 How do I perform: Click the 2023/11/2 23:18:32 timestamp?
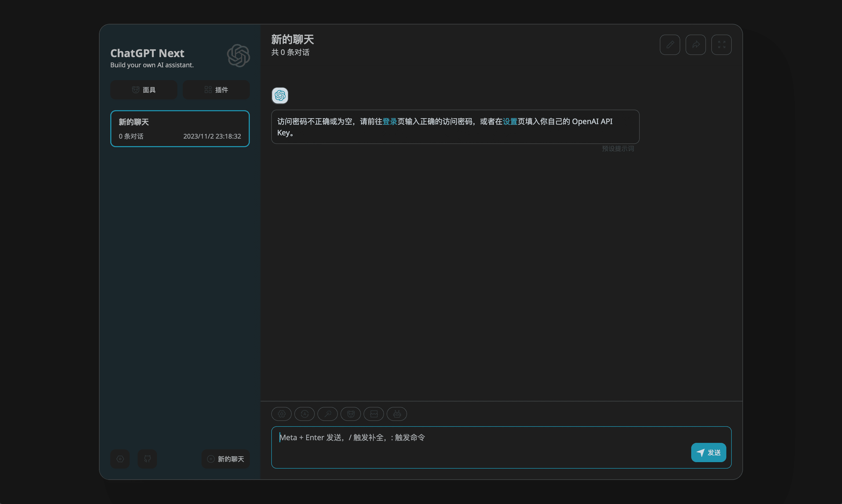coord(212,136)
